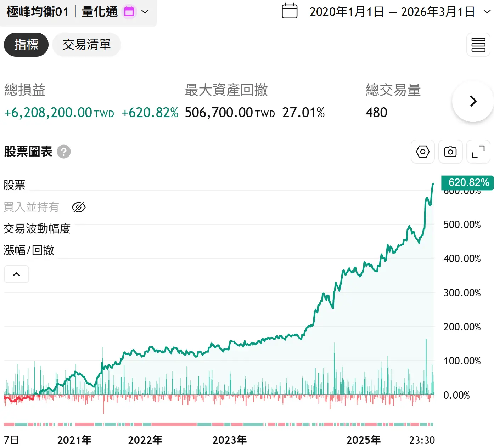Click the 極峰均衡01 strategy name
The height and width of the screenshot is (448, 494).
37,12
